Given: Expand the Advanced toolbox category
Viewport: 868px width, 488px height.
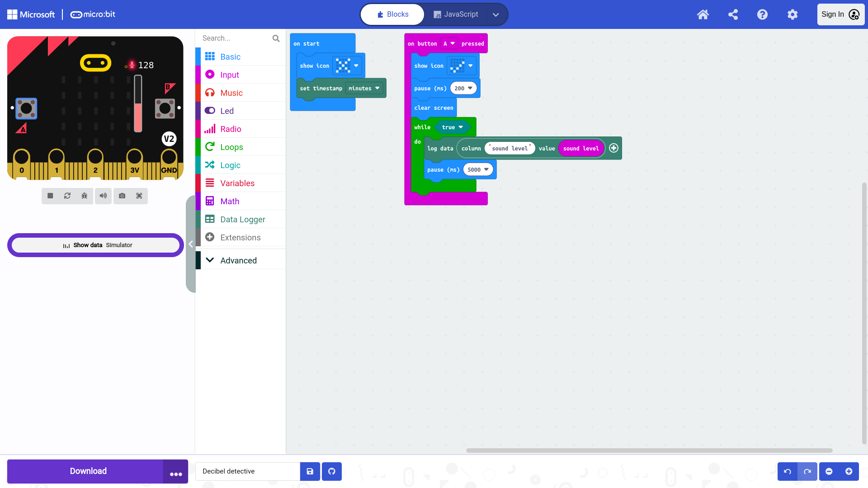Looking at the screenshot, I should coord(238,260).
